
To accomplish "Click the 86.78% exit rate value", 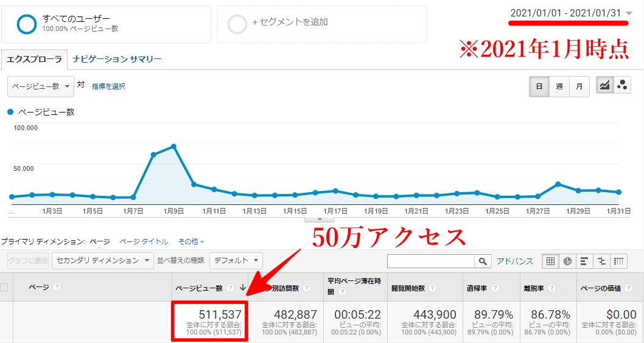I will pyautogui.click(x=551, y=314).
